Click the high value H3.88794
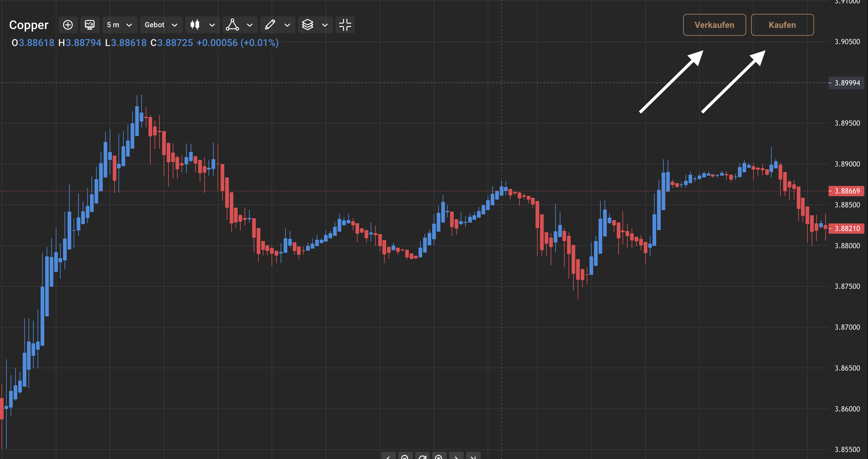Viewport: 868px width, 459px height. tap(79, 43)
